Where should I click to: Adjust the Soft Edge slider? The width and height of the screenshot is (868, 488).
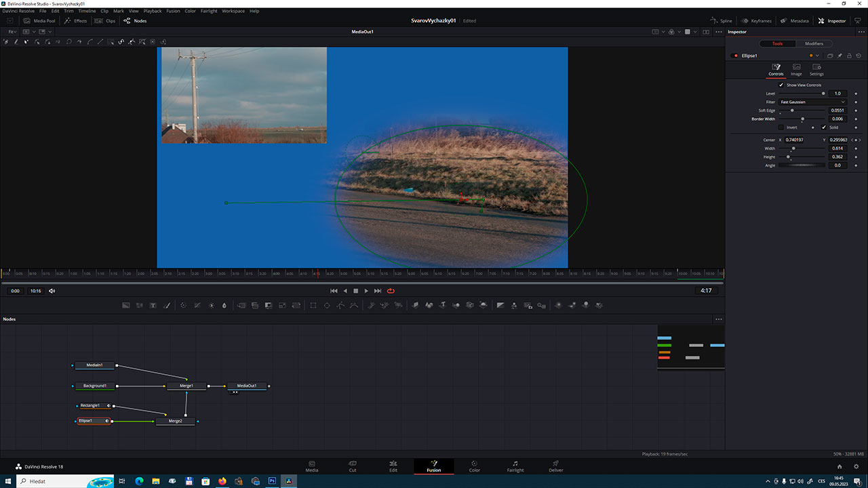pyautogui.click(x=802, y=110)
